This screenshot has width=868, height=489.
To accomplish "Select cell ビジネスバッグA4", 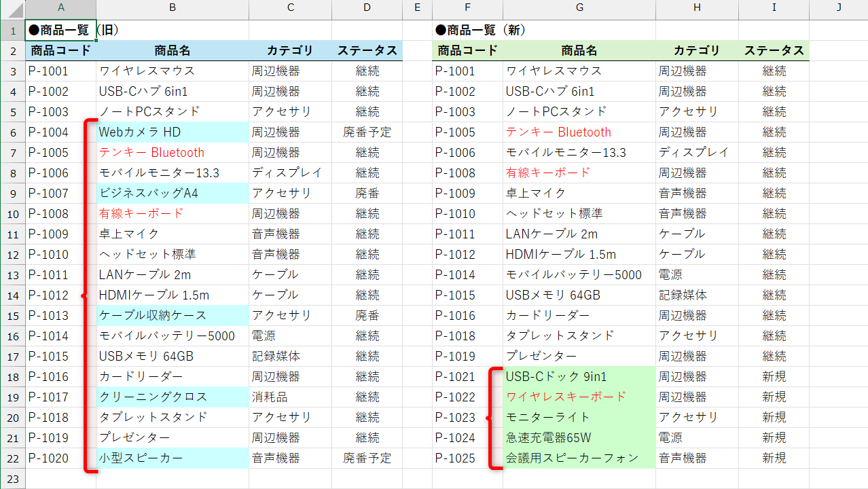I will (173, 194).
